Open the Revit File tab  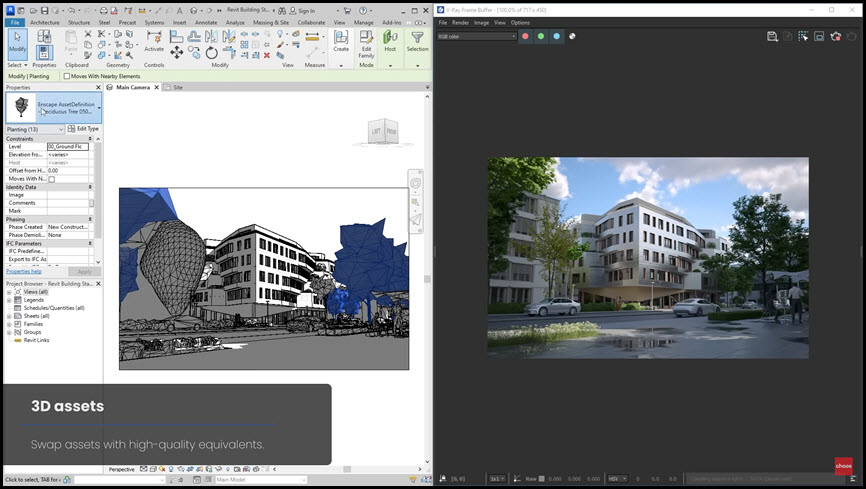pos(15,23)
